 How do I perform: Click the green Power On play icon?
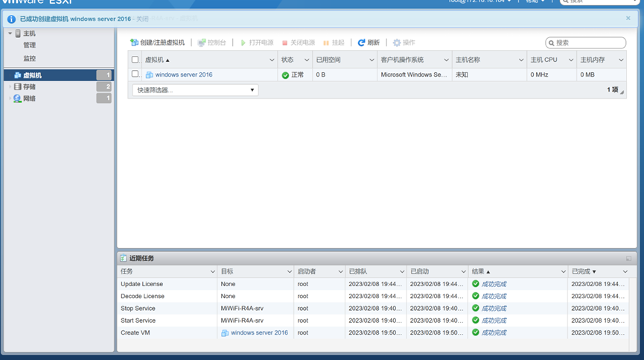click(x=243, y=42)
